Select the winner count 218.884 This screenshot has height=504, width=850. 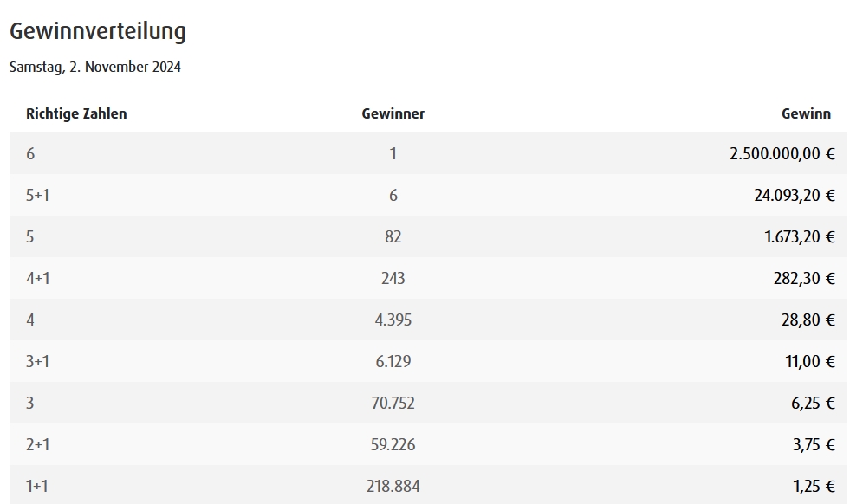[393, 486]
